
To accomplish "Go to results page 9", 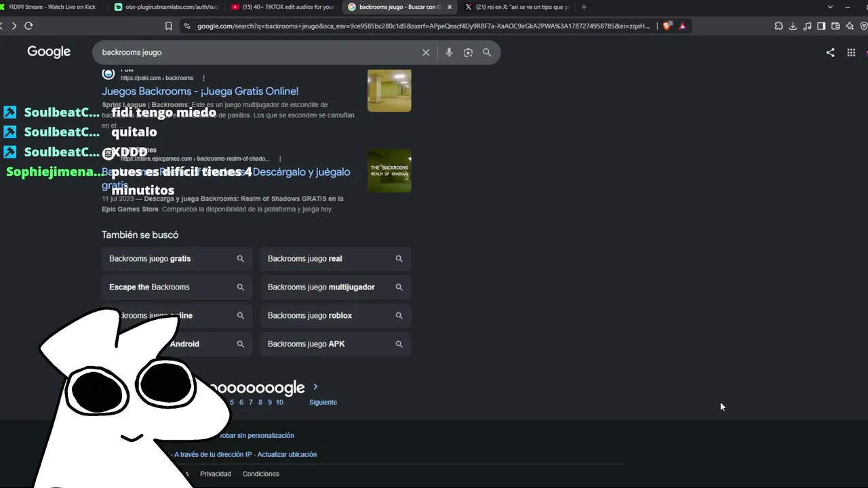I will [270, 402].
